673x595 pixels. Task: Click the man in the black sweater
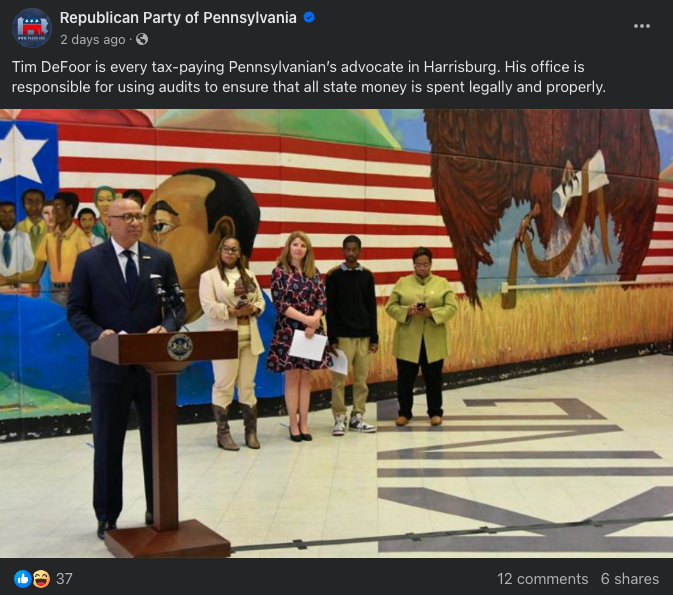pyautogui.click(x=351, y=335)
